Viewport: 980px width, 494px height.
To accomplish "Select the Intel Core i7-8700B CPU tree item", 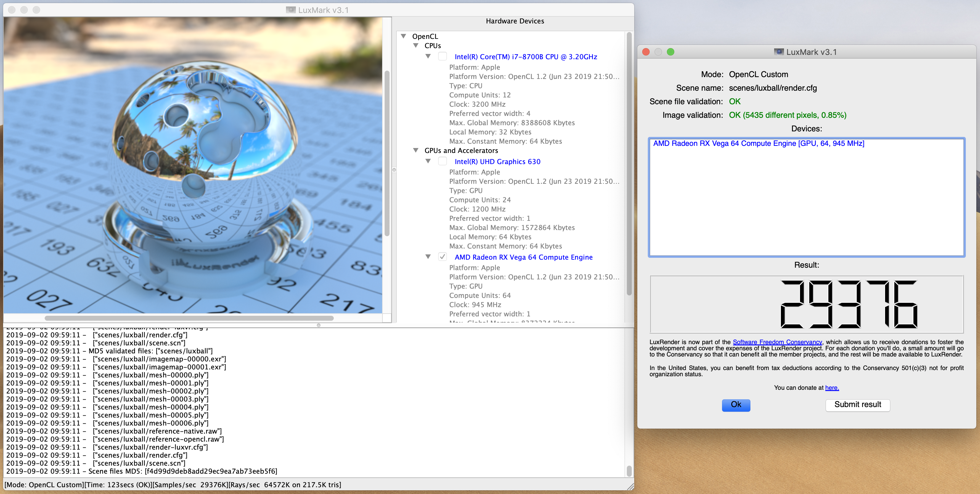I will 525,57.
